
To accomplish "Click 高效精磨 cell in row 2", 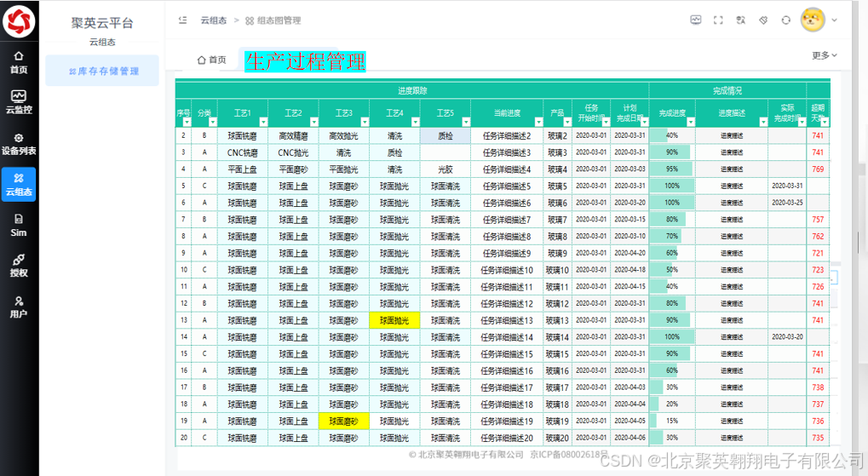I will [293, 135].
